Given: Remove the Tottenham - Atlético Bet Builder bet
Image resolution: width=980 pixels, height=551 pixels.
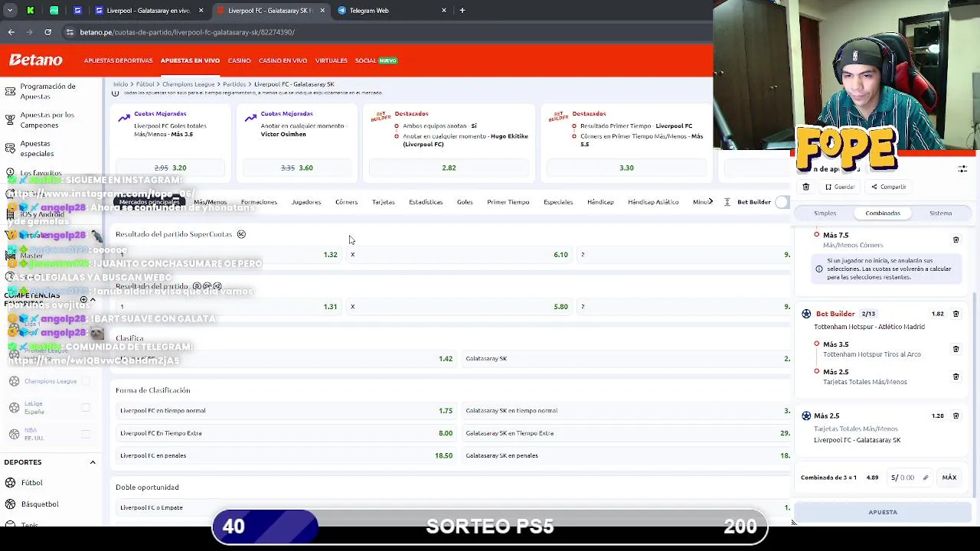Looking at the screenshot, I should [x=955, y=314].
